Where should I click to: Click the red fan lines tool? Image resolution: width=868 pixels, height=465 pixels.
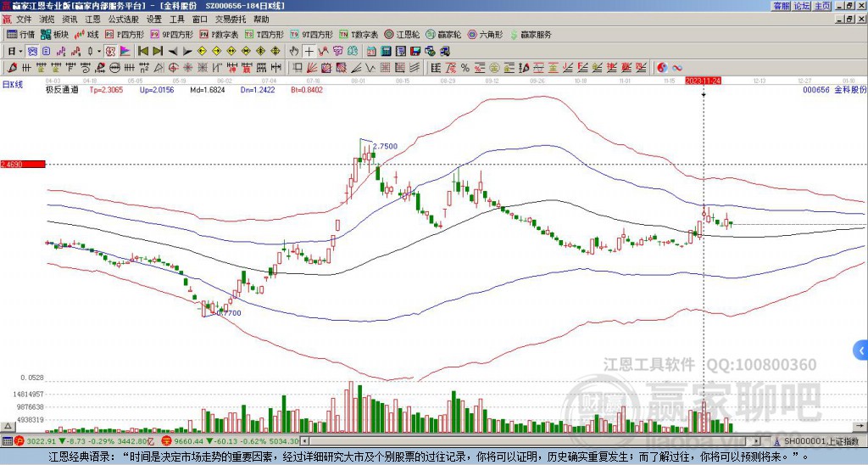(x=311, y=68)
